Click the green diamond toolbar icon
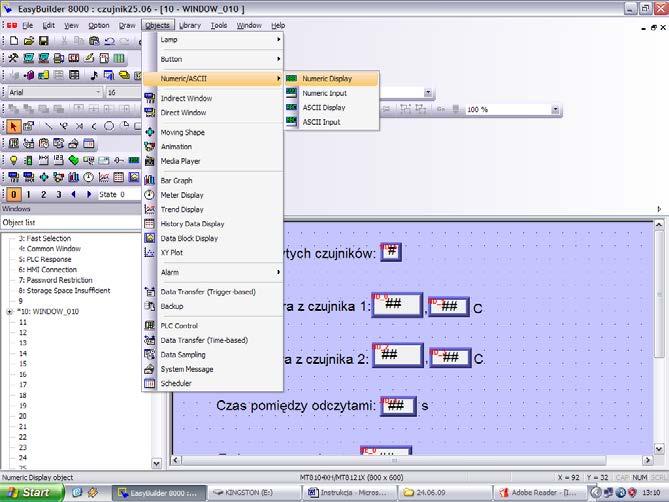This screenshot has width=669, height=502. [x=73, y=160]
